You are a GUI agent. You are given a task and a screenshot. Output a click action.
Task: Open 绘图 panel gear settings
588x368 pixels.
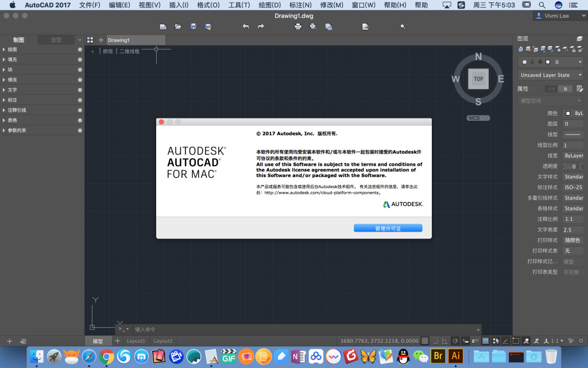click(x=80, y=49)
